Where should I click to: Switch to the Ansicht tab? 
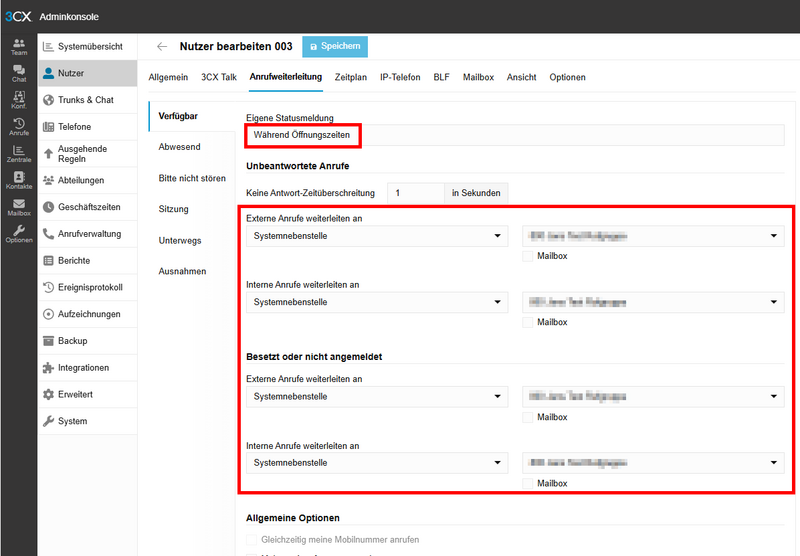tap(521, 78)
